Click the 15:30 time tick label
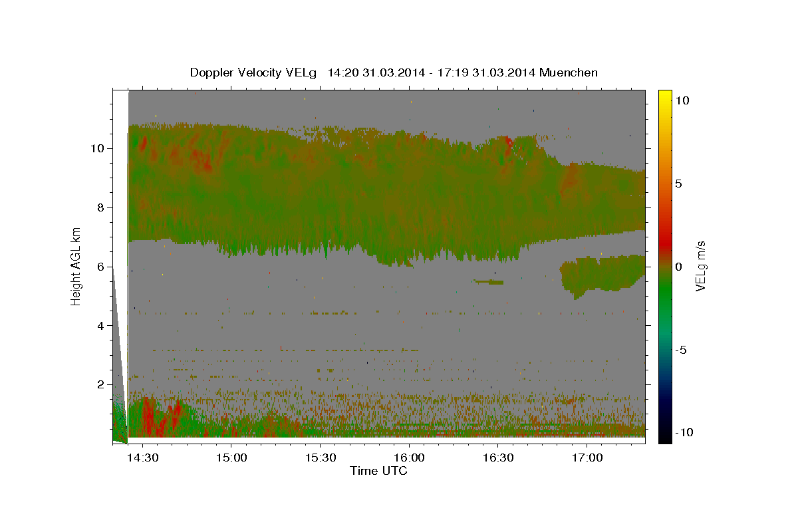 (x=320, y=458)
